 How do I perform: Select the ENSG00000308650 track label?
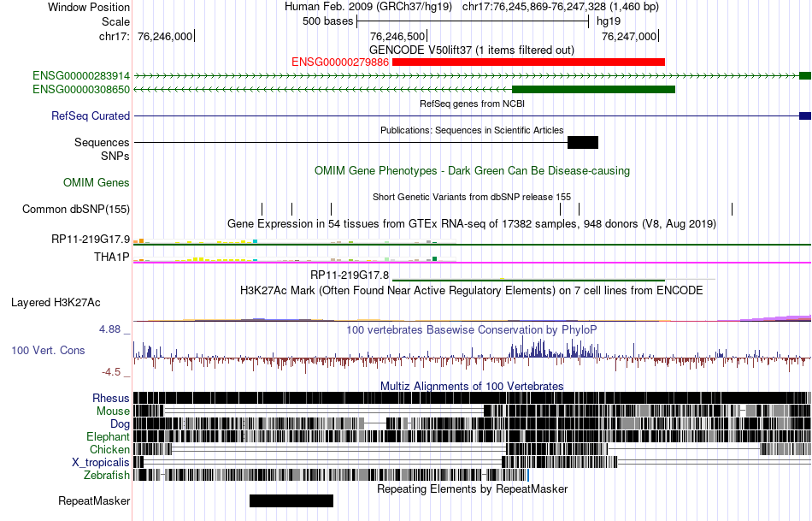[81, 90]
